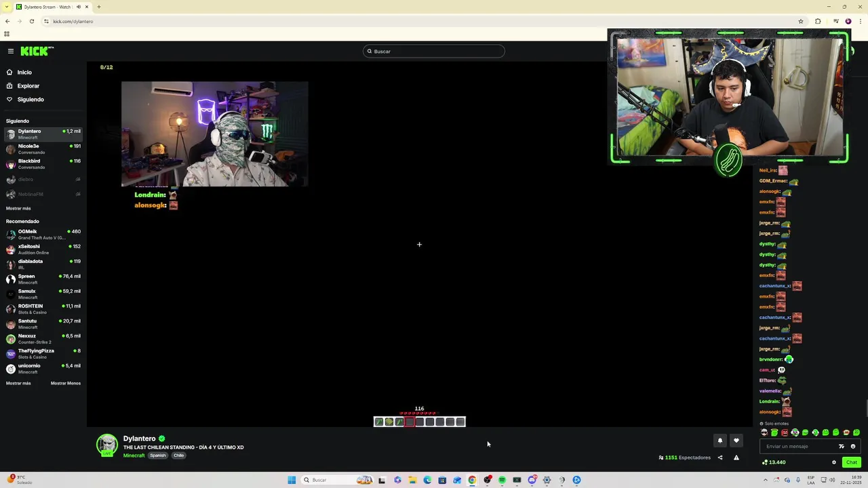The width and height of the screenshot is (868, 488).
Task: Show hidden system tray icons chevron
Action: 766,480
